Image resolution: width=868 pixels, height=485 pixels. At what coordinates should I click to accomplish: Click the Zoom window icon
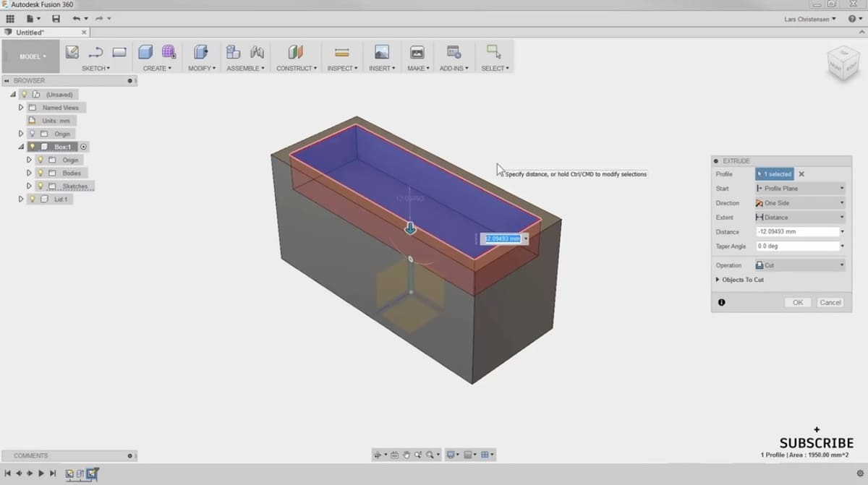[418, 455]
